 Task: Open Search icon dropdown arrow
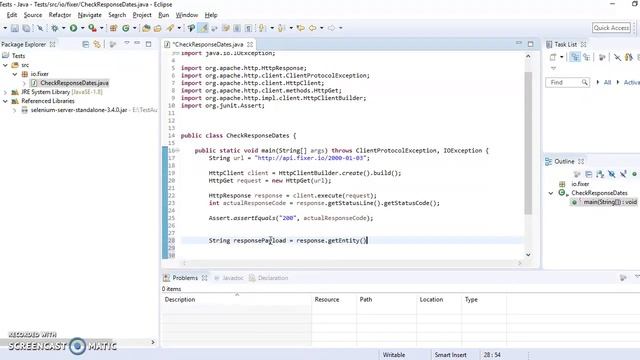179,28
